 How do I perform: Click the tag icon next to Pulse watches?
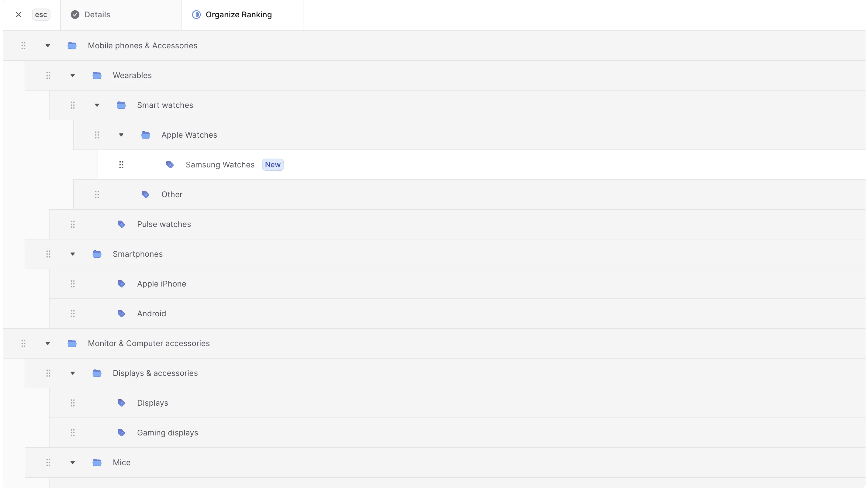pos(121,224)
